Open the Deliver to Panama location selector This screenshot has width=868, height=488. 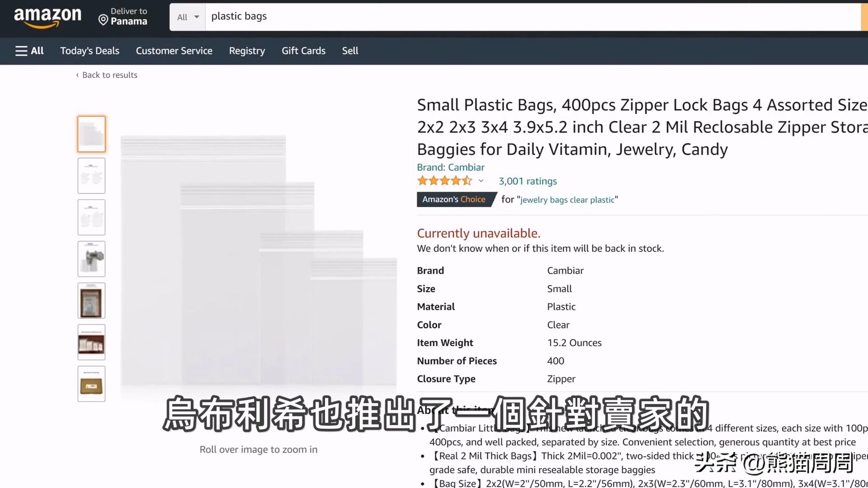point(123,17)
